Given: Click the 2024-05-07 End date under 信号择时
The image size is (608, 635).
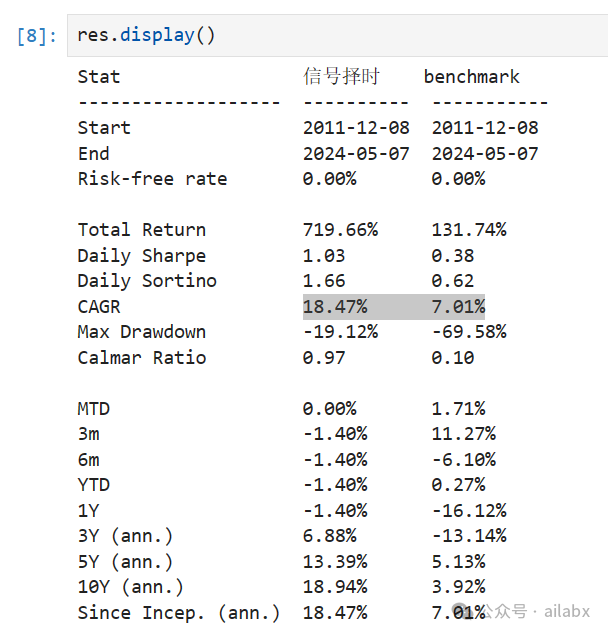Looking at the screenshot, I should tap(356, 154).
